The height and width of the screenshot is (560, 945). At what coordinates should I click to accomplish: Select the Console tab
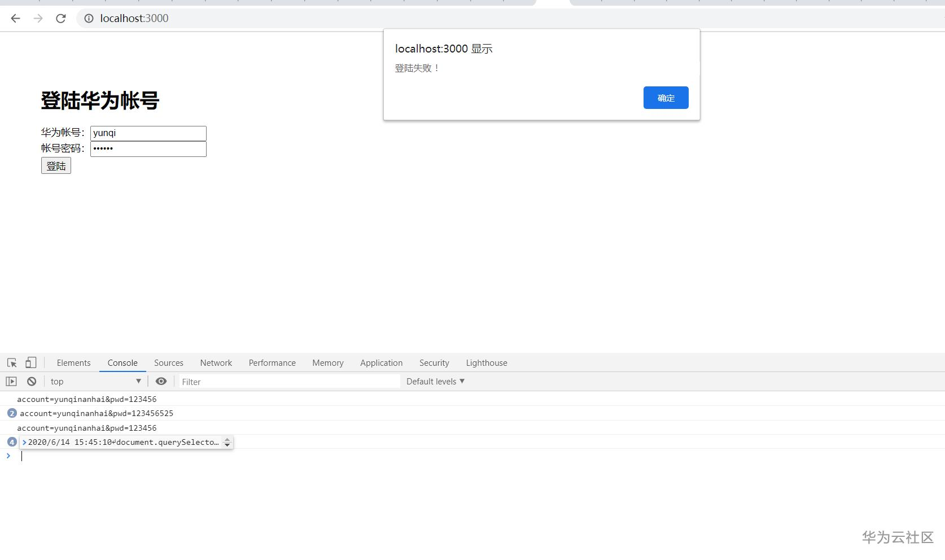[x=123, y=362]
